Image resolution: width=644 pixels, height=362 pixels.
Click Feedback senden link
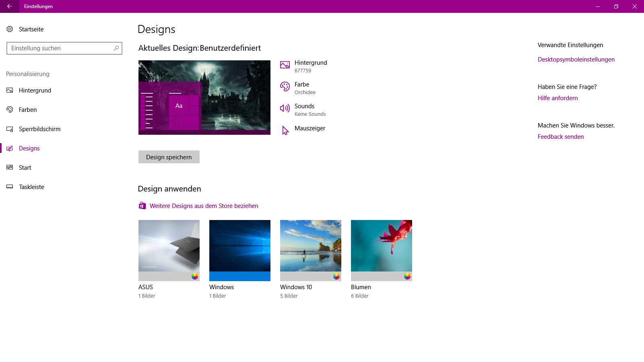tap(560, 137)
